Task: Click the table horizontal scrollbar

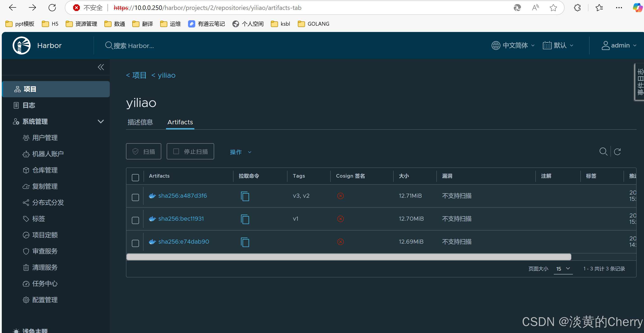Action: [x=348, y=257]
